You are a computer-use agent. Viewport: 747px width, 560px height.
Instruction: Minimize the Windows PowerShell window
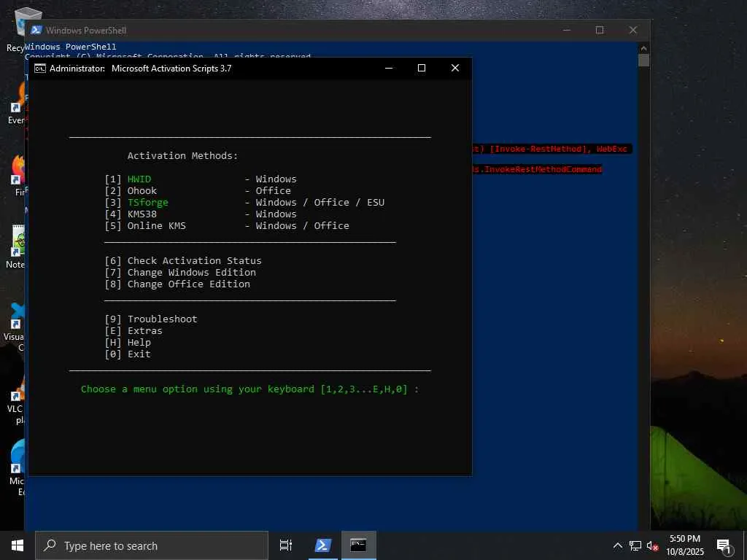pos(566,30)
